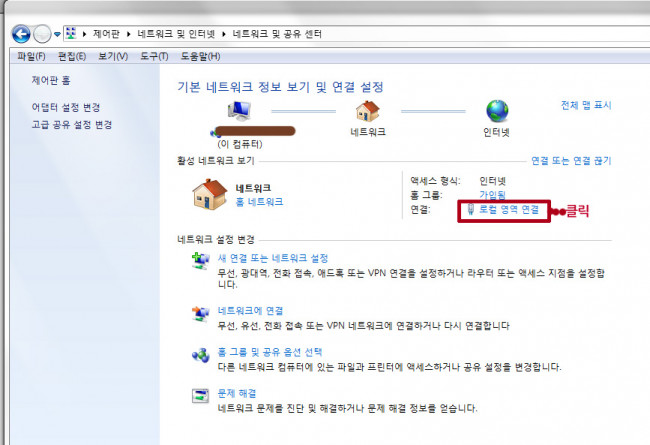Click the 액세스 형식 value 인터넷
Screen dimensions: 650x445
[492, 181]
